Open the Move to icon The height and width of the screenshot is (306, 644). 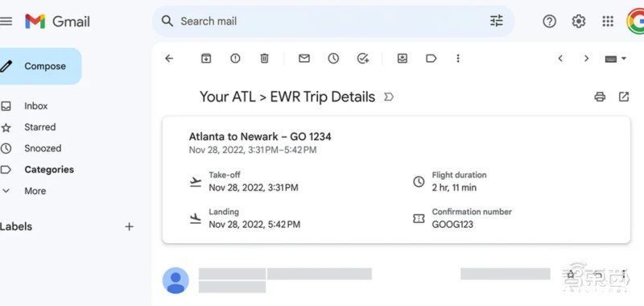coord(402,58)
